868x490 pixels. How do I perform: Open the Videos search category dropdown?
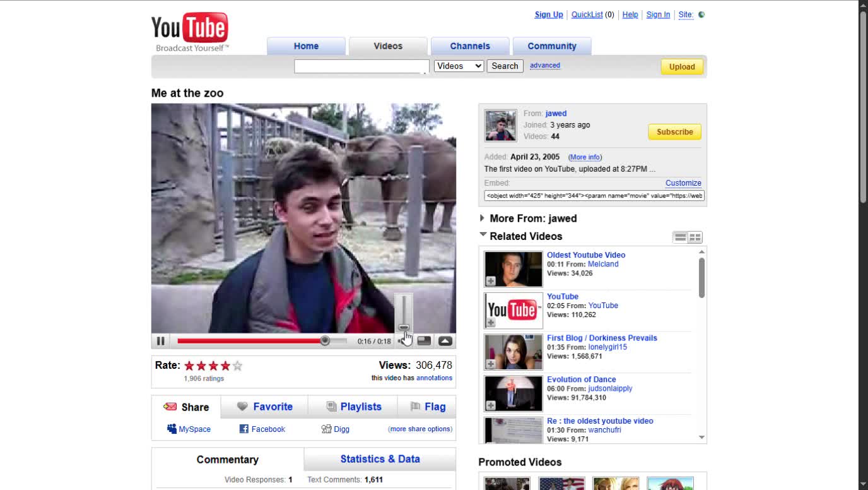(x=459, y=66)
